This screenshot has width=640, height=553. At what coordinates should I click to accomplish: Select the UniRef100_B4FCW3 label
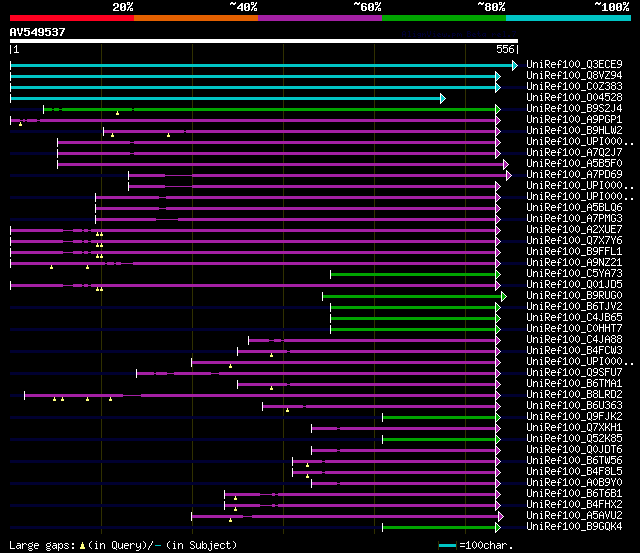coord(574,351)
